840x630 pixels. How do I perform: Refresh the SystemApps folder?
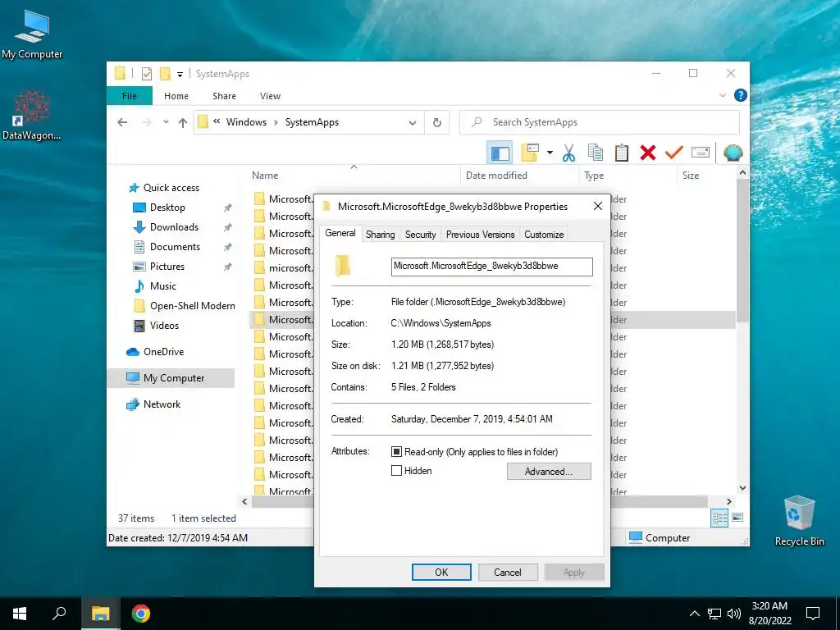click(437, 123)
